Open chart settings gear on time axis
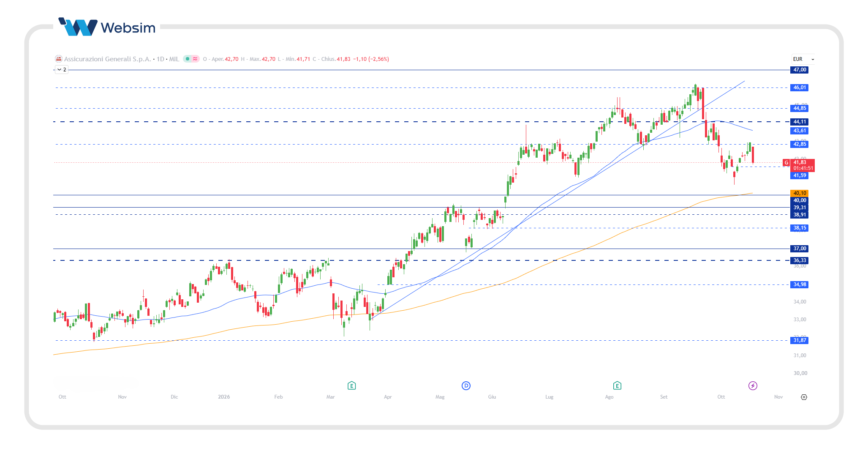The height and width of the screenshot is (454, 868). click(804, 397)
